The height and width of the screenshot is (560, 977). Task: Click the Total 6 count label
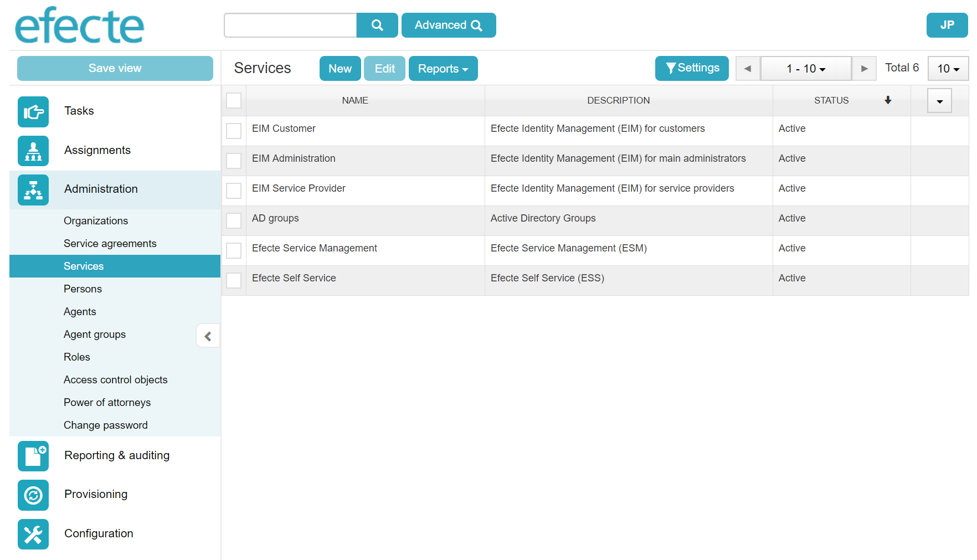coord(902,68)
